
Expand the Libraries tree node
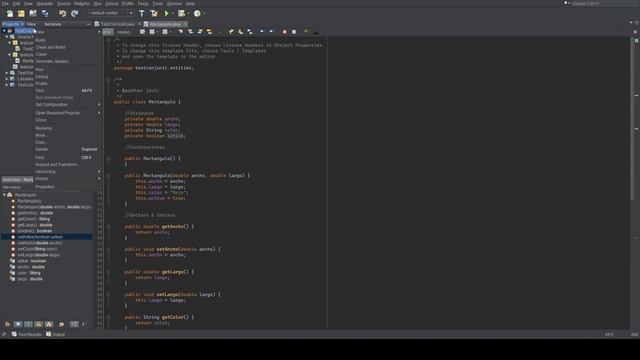[x=7, y=79]
